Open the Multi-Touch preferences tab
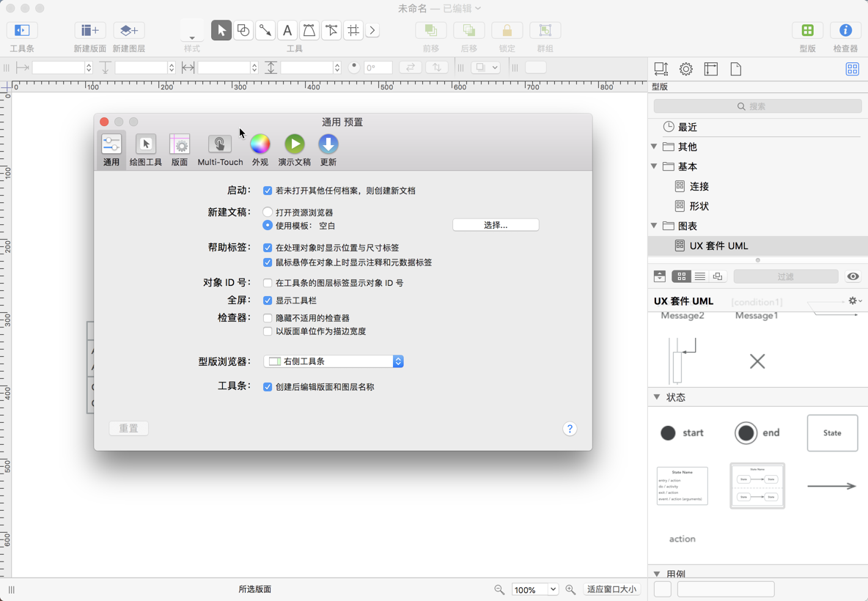Screen dimensions: 868x601 pyautogui.click(x=220, y=149)
